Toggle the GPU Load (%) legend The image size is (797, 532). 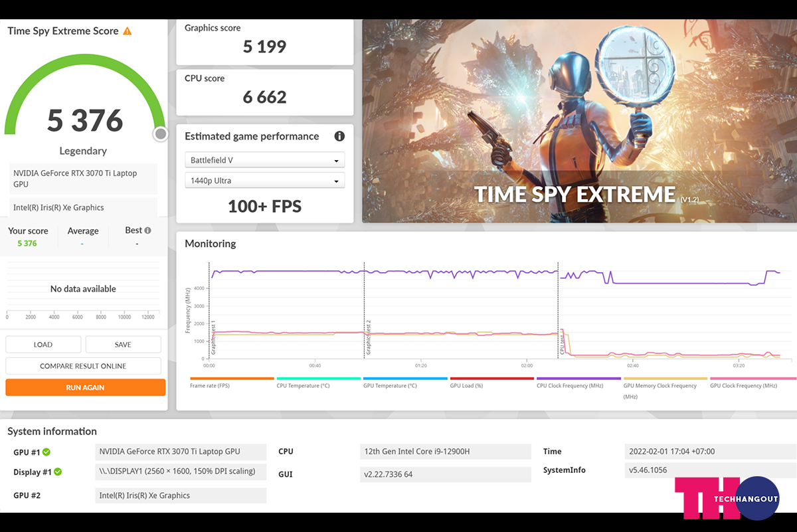point(491,383)
